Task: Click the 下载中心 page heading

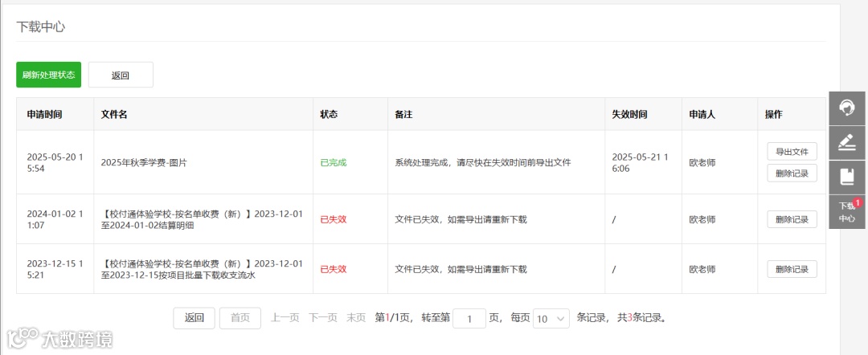Action: 40,27
